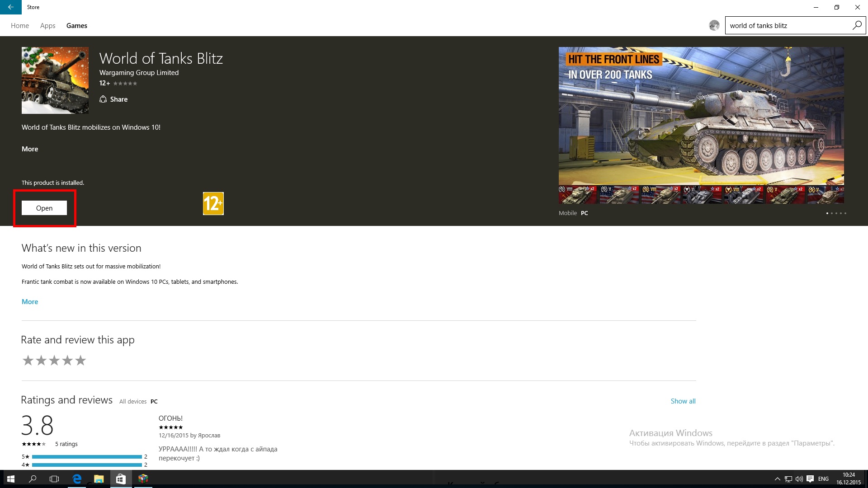Show PC screenshots
868x488 pixels.
click(x=585, y=213)
